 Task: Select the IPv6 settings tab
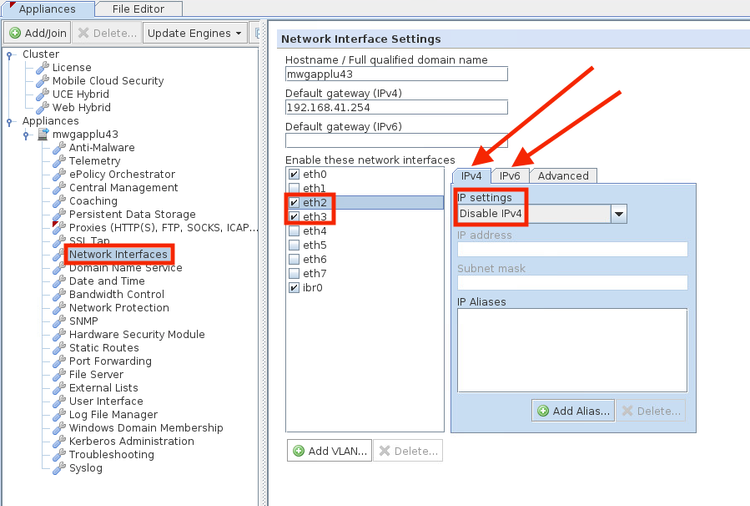point(510,176)
